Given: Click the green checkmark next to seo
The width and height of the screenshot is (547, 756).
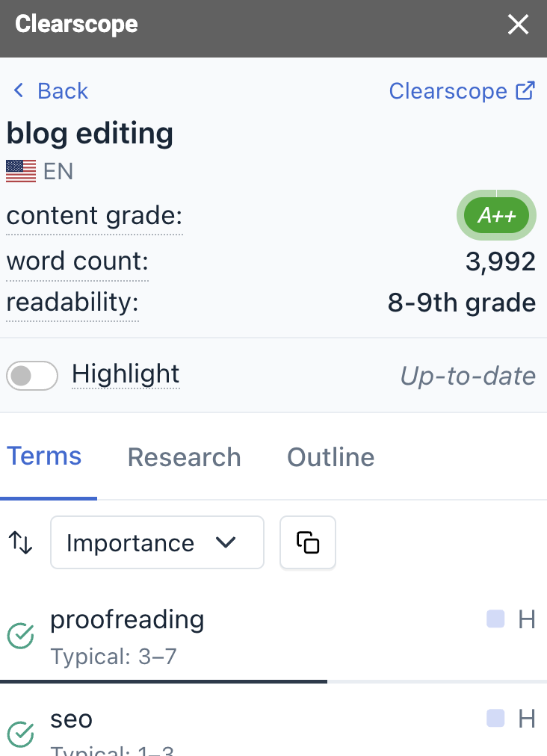Looking at the screenshot, I should [x=21, y=735].
